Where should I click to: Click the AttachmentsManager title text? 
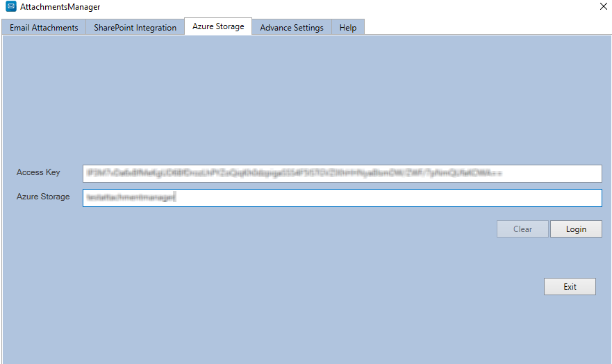(x=60, y=7)
